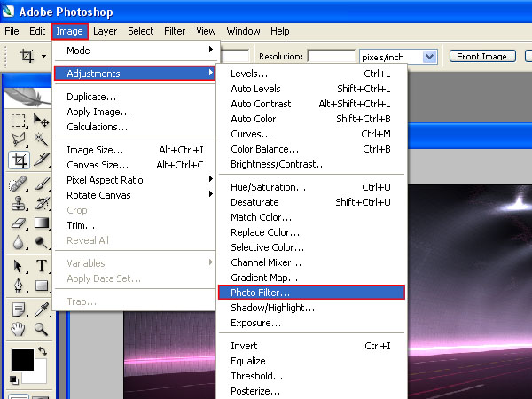Choose Invert command

click(x=311, y=346)
